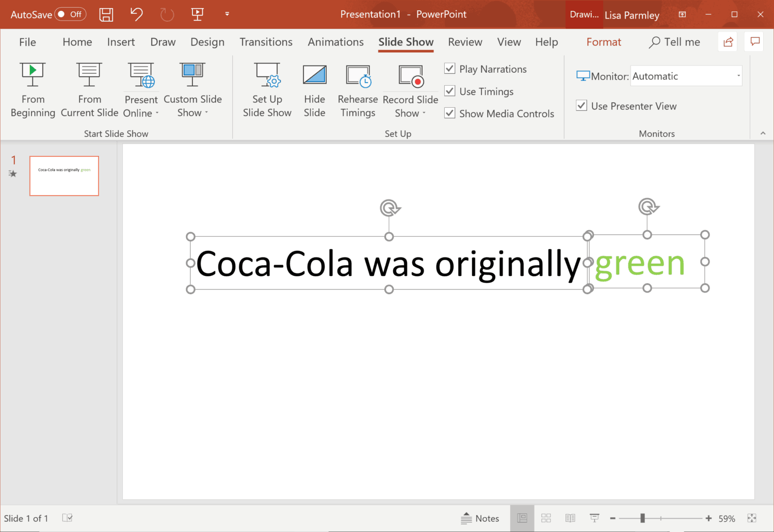The height and width of the screenshot is (532, 774).
Task: Switch to the Home tab
Action: pyautogui.click(x=77, y=42)
